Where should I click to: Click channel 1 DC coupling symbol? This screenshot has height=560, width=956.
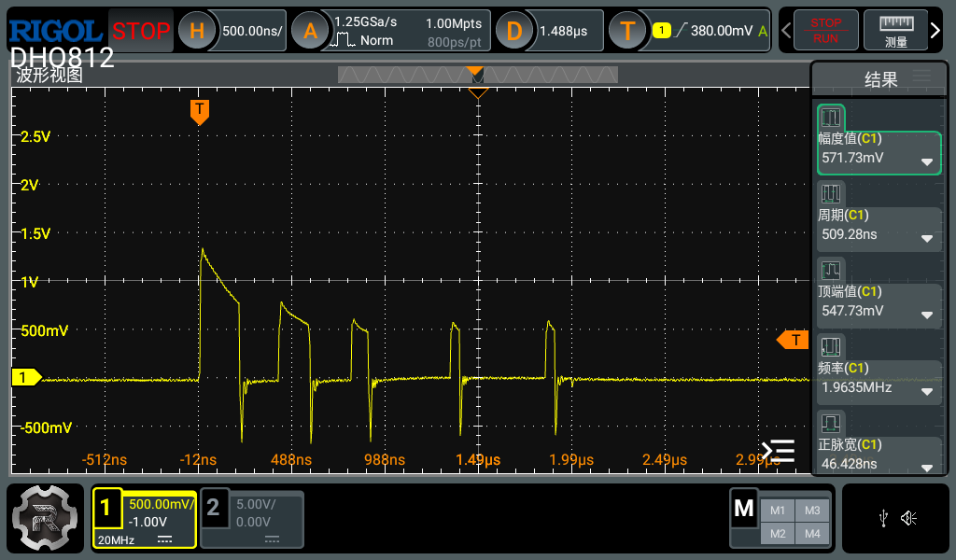click(x=164, y=539)
